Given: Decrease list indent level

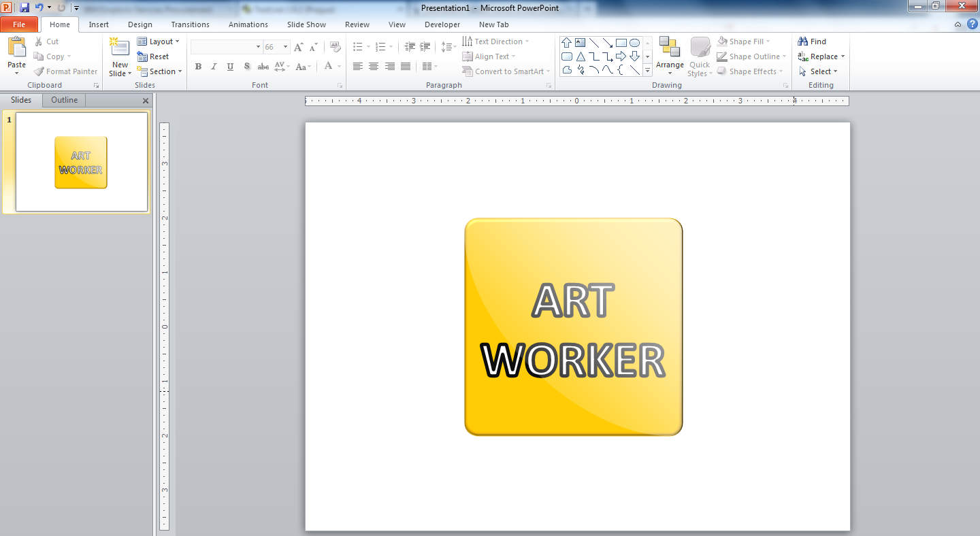Looking at the screenshot, I should tap(410, 47).
